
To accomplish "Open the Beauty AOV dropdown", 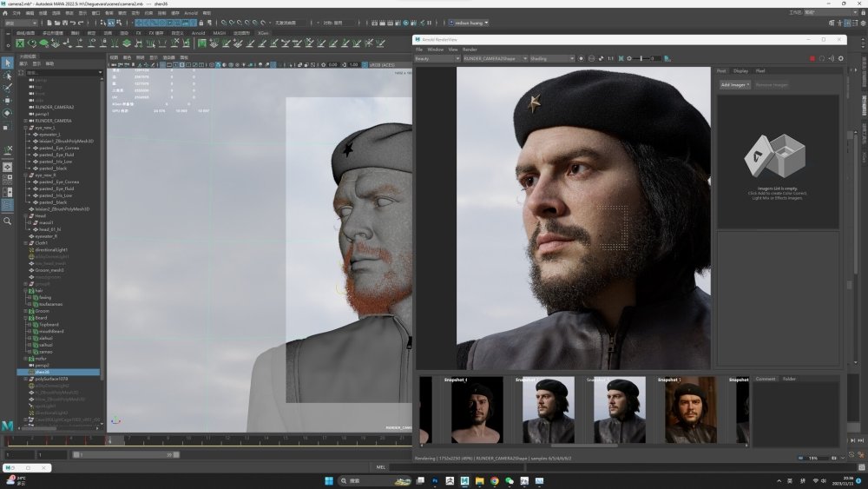I will [437, 58].
